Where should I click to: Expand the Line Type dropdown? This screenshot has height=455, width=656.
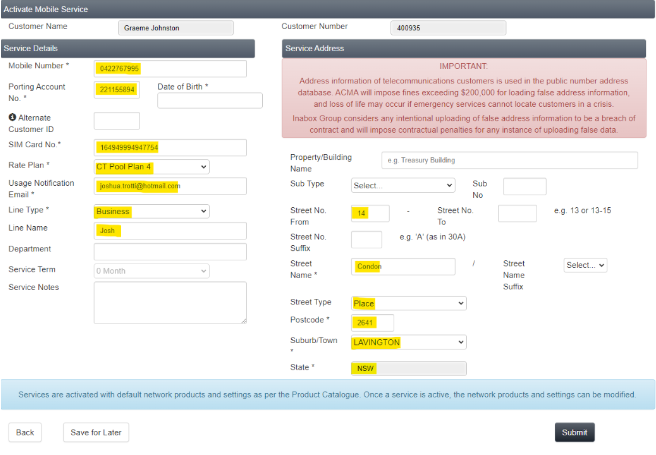[x=151, y=211]
